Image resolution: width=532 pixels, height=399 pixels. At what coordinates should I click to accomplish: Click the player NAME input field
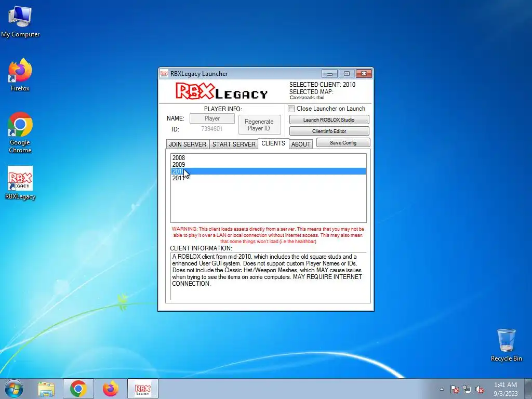pyautogui.click(x=212, y=118)
